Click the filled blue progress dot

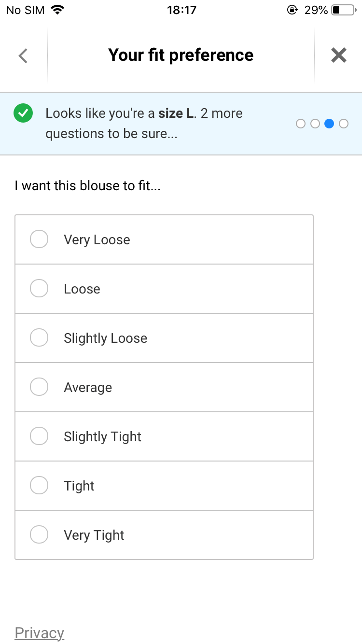click(x=329, y=124)
